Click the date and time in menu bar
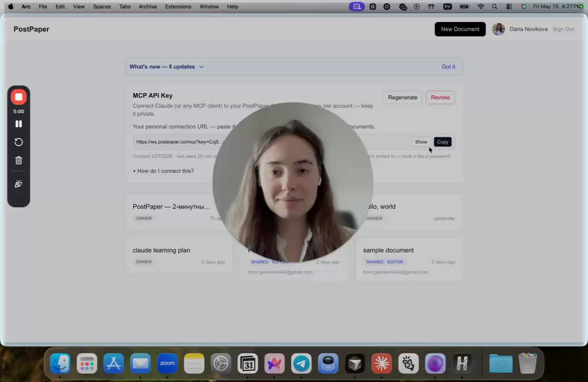 point(557,6)
